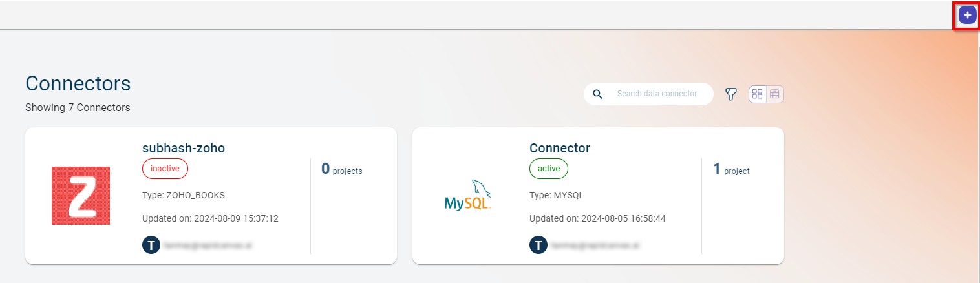Screen dimensions: 980x283
Task: Select the 0 projects count
Action: click(341, 170)
